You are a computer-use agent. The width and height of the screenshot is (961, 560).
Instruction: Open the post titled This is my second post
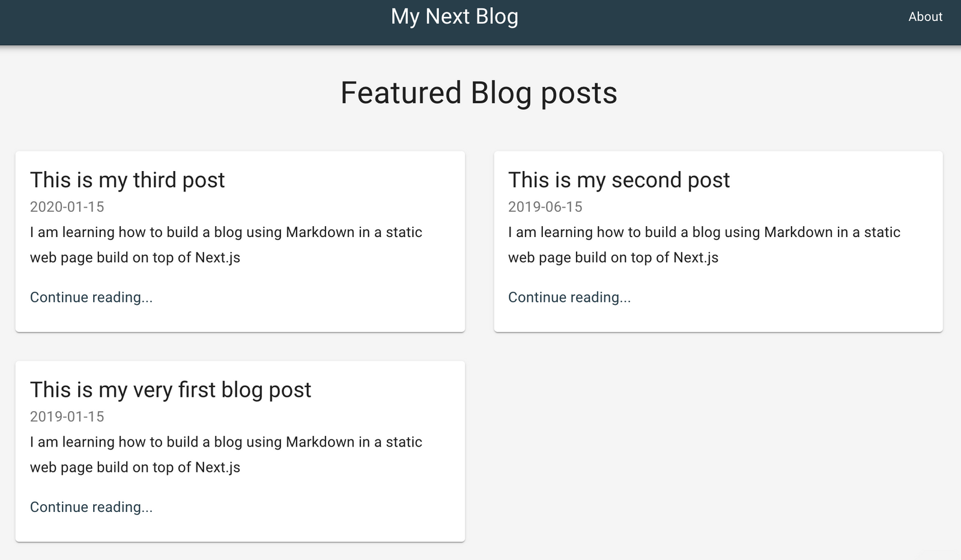point(619,179)
